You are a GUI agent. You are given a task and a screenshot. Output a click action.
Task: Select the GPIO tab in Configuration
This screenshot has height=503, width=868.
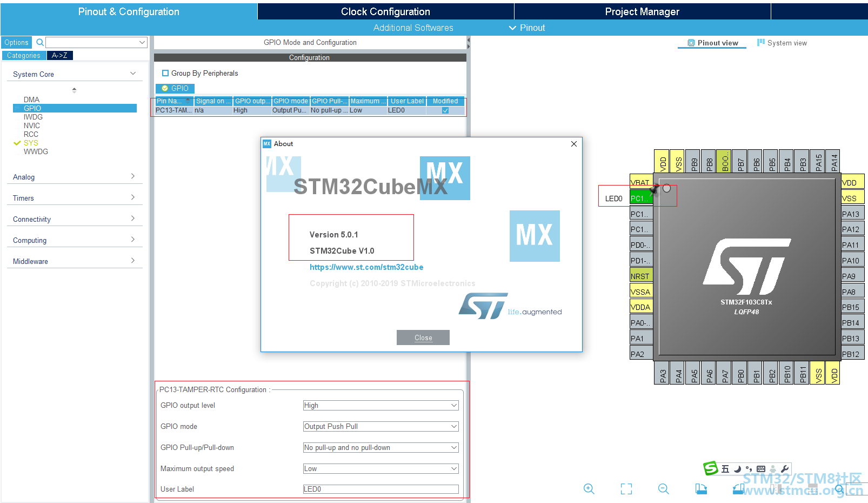click(x=175, y=88)
